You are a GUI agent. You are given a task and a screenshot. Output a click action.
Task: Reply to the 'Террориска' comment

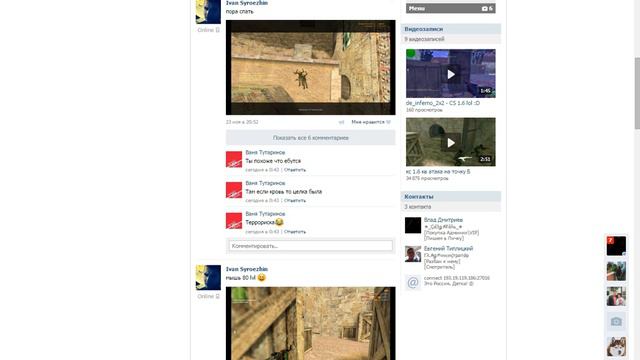(295, 231)
